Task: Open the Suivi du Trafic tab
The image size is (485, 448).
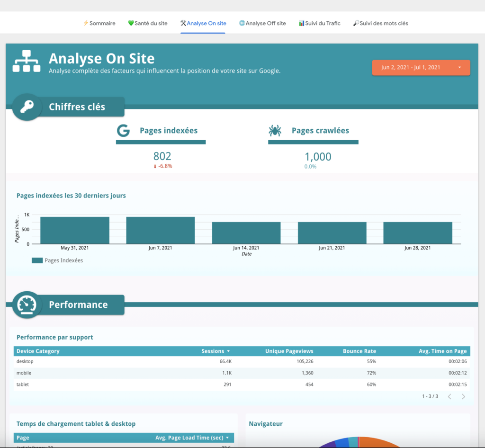Action: 319,23
